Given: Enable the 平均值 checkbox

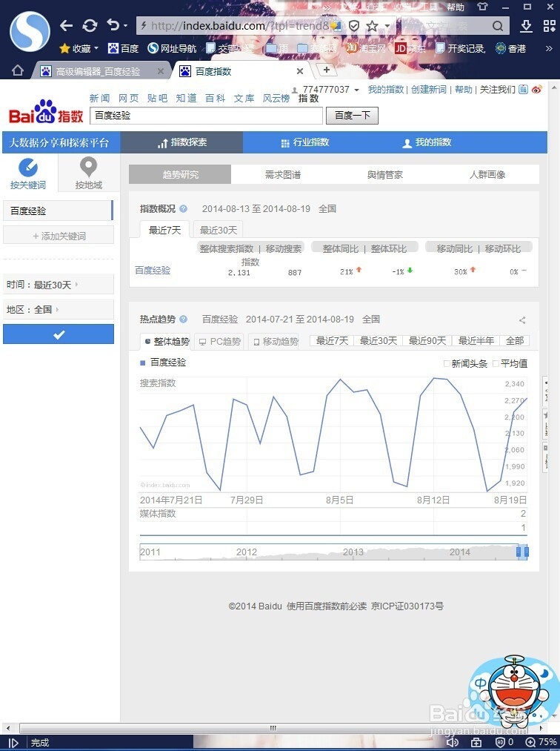Looking at the screenshot, I should click(x=496, y=363).
